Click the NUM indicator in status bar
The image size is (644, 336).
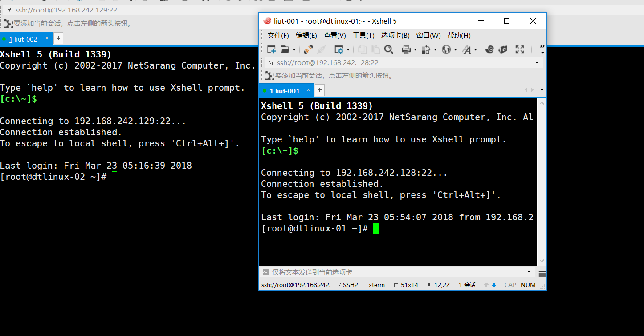coord(528,285)
